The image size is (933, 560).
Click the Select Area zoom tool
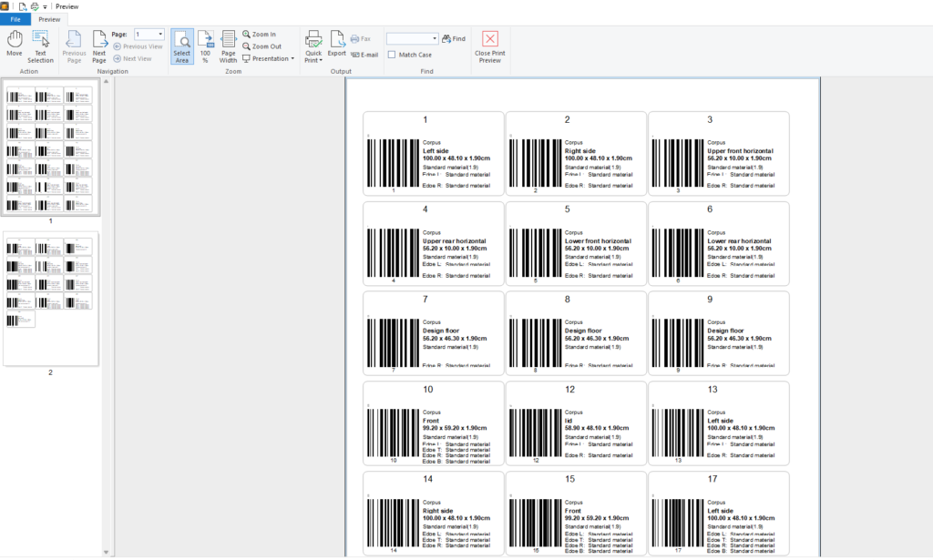click(x=182, y=46)
